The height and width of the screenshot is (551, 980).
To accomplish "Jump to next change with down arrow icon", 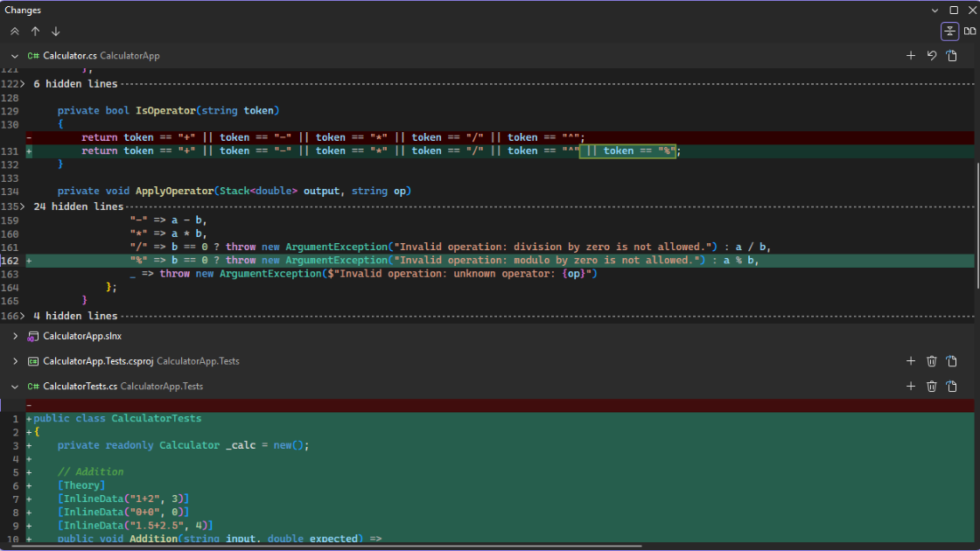I will click(x=55, y=31).
